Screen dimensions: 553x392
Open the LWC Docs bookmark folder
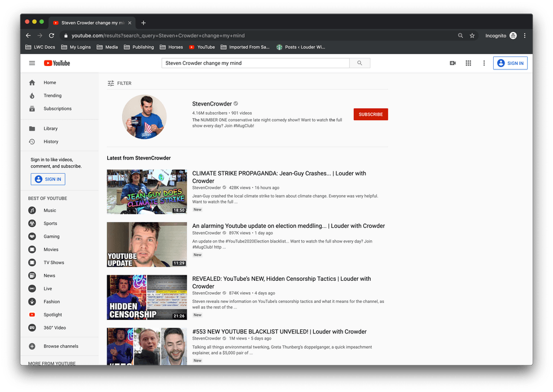tap(41, 47)
